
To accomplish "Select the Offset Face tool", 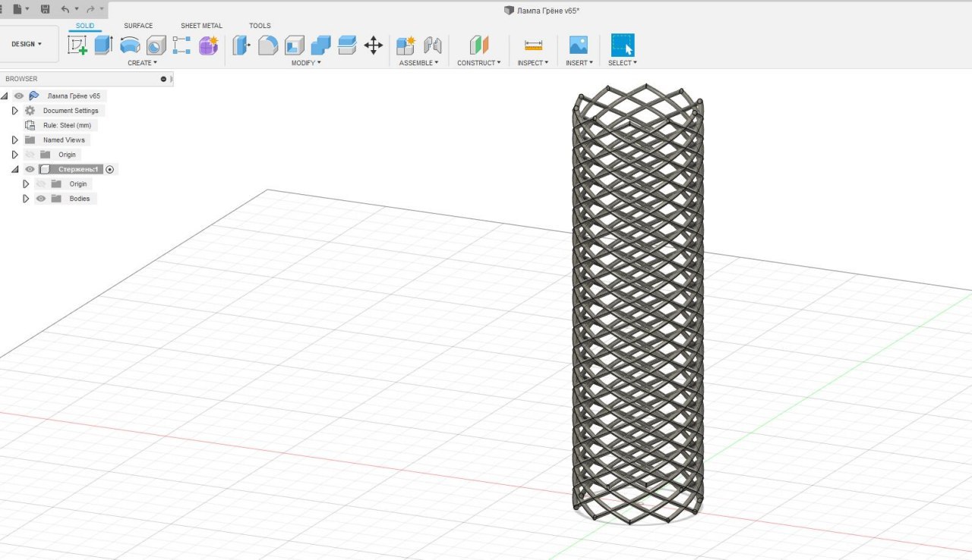I will click(x=347, y=46).
